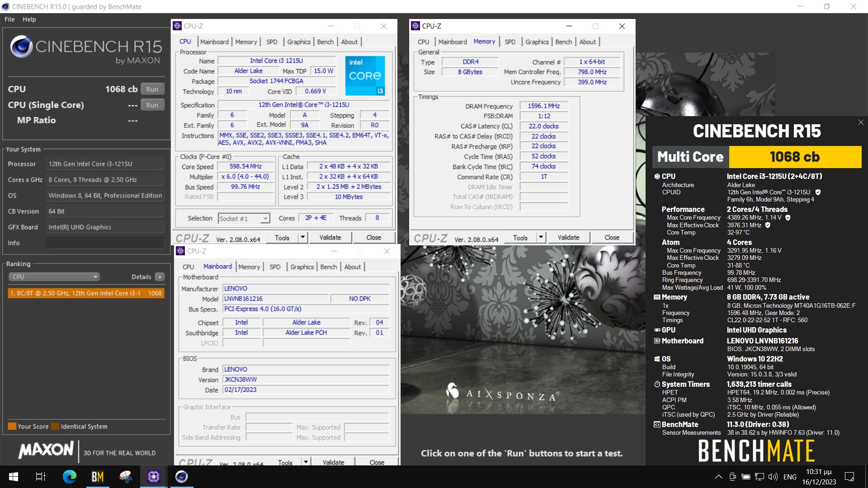Open the notification center icon
The height and width of the screenshot is (488, 868).
tap(849, 477)
